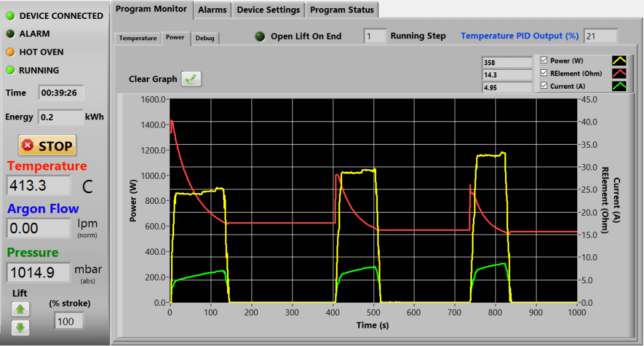The width and height of the screenshot is (644, 346).
Task: Open the yellow Power plot color swatch
Action: pyautogui.click(x=619, y=60)
